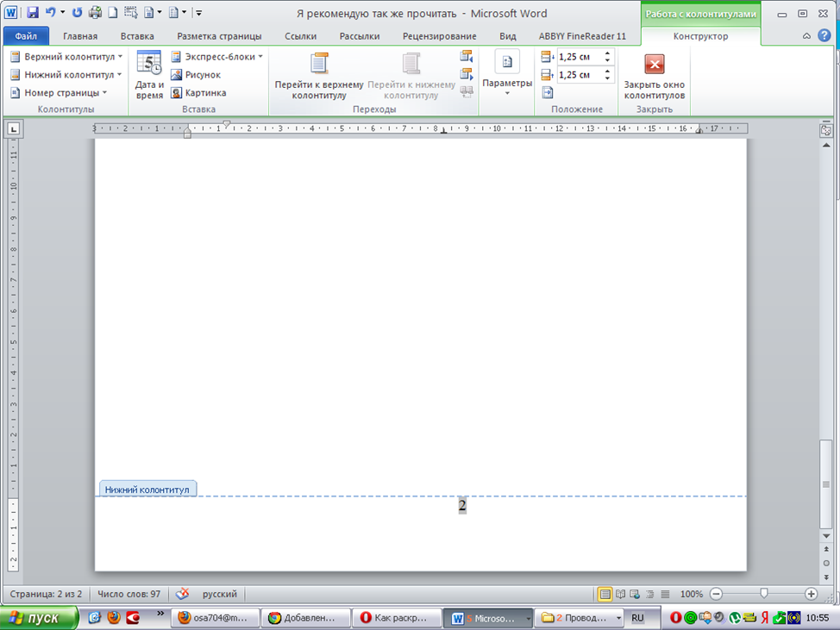Expand the Параметры options dropdown
Viewport: 840px width, 630px height.
pos(507,74)
